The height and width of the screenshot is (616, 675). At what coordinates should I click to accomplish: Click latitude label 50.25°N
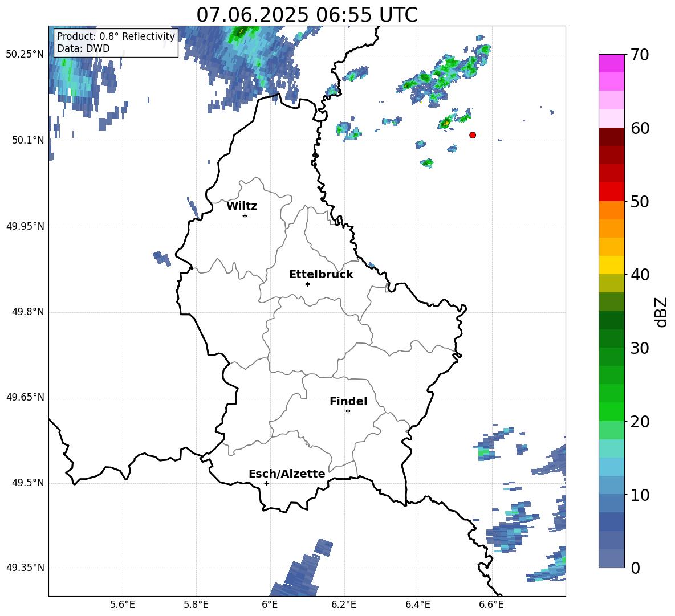tap(25, 55)
